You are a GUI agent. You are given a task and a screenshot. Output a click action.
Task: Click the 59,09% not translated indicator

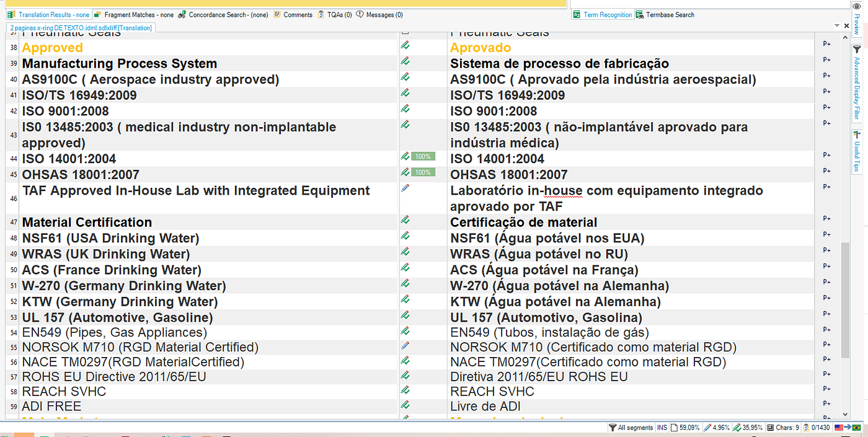coord(685,428)
